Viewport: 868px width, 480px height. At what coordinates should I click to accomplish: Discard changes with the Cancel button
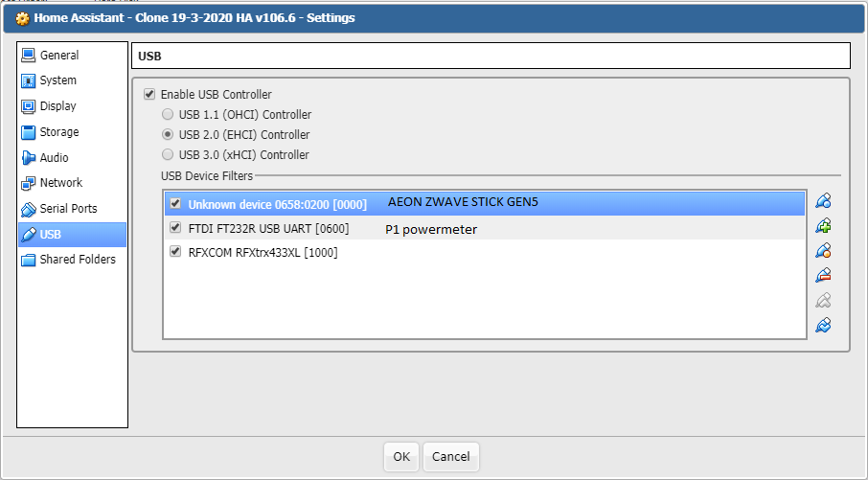(x=450, y=457)
